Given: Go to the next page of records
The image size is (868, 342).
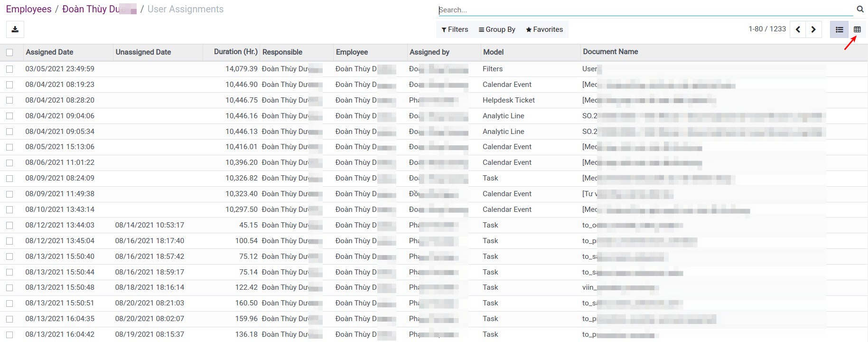Looking at the screenshot, I should point(813,29).
